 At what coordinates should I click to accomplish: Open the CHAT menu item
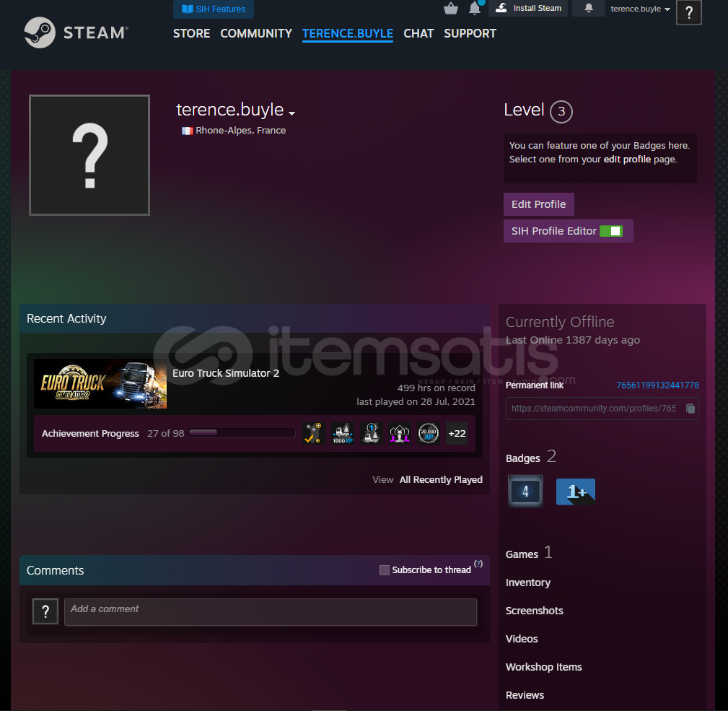tap(418, 33)
